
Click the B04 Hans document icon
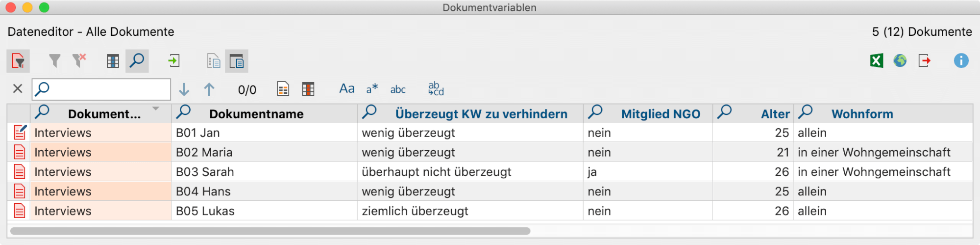(x=20, y=191)
